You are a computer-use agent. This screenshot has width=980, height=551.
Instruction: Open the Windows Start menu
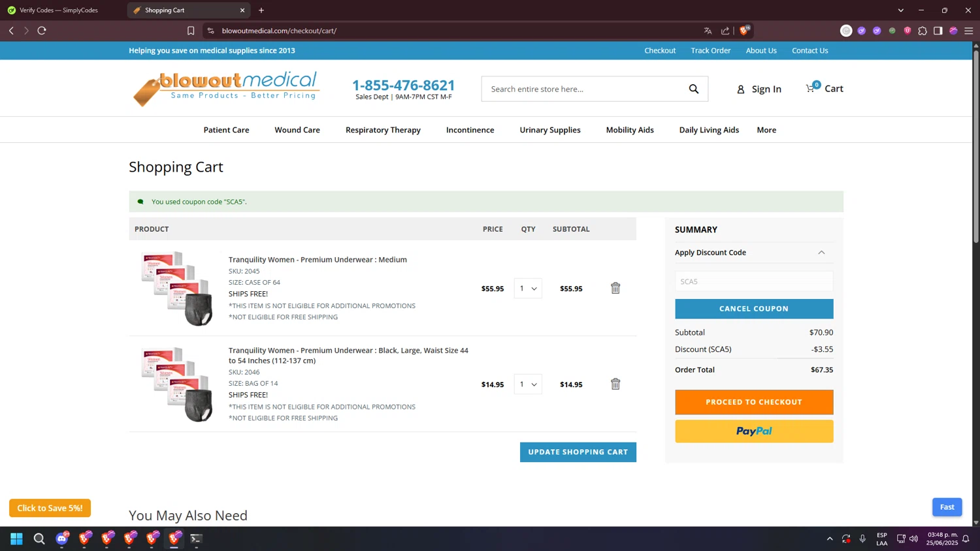pos(17,539)
